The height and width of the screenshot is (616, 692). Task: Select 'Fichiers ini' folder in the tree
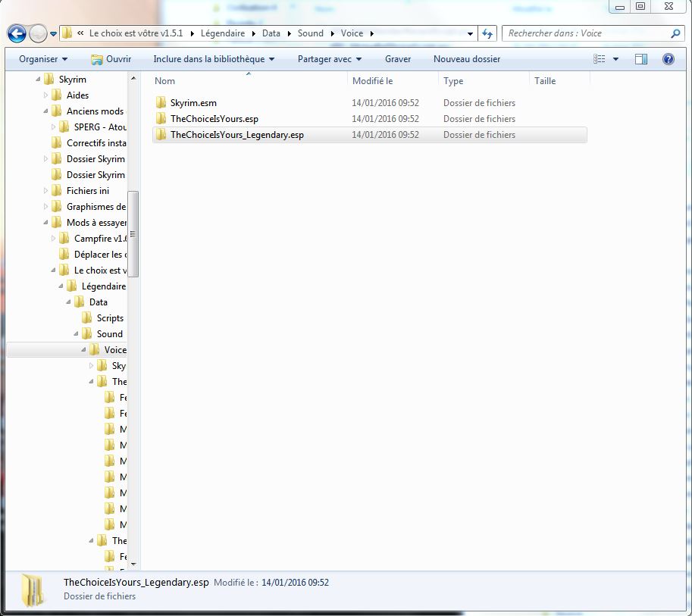87,191
